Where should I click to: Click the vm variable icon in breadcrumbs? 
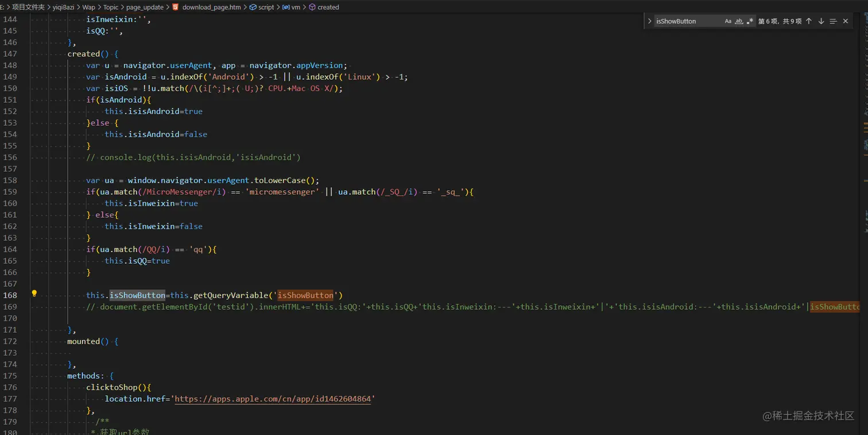(x=285, y=7)
